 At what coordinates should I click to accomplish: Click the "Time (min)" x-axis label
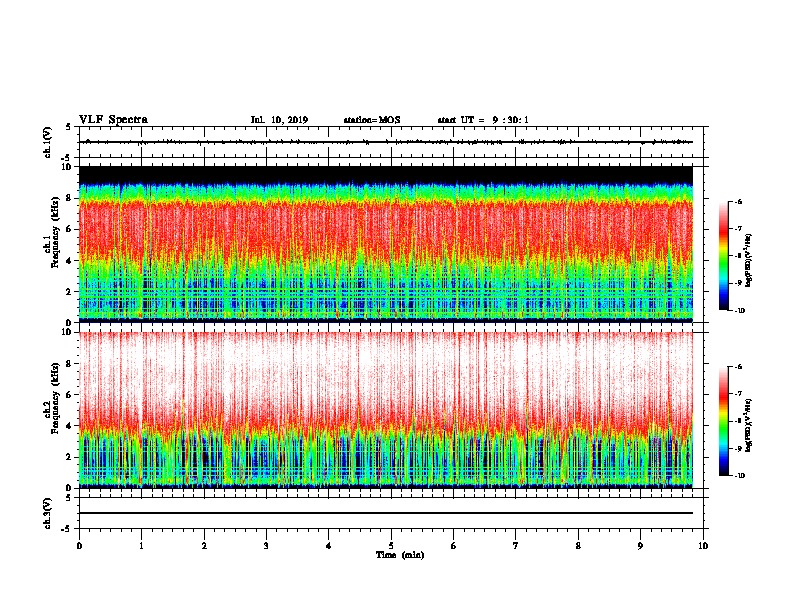400,555
